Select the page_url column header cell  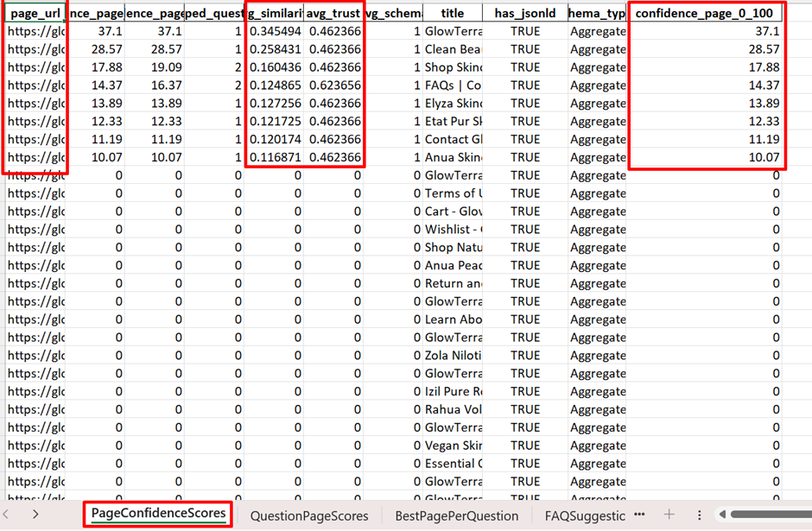[35, 13]
